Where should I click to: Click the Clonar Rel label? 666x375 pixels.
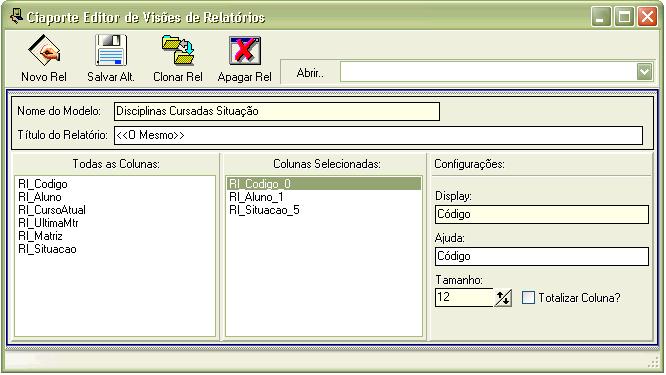tap(178, 77)
